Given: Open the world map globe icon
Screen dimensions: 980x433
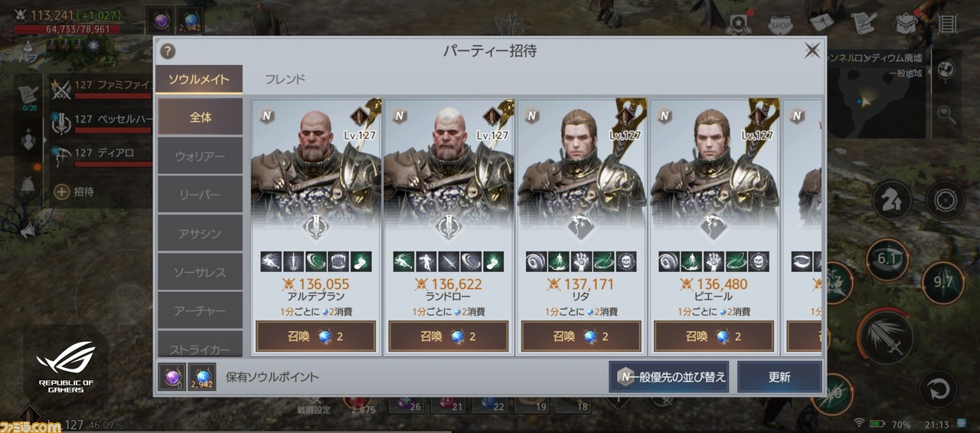Looking at the screenshot, I should click(946, 69).
